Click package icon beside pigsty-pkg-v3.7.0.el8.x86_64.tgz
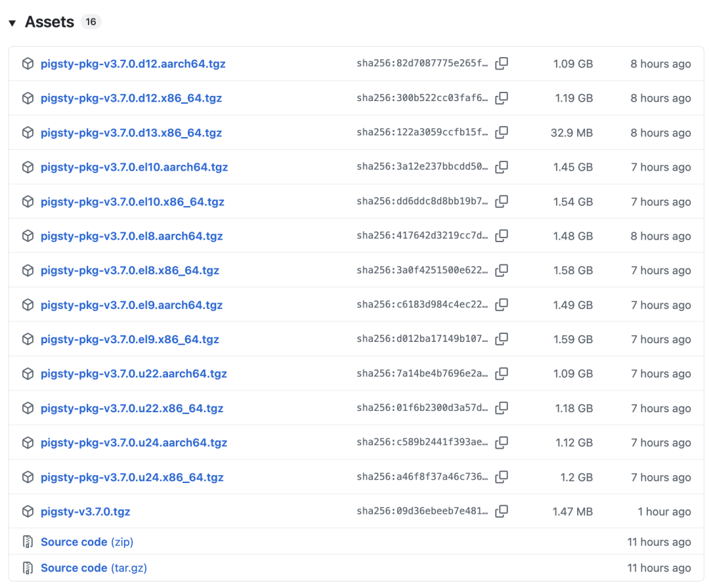The image size is (709, 588). pyautogui.click(x=28, y=270)
